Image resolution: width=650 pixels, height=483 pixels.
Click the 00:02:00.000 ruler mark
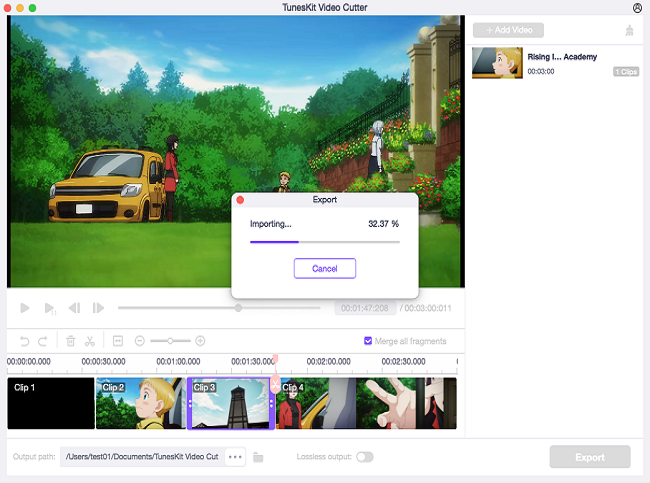(328, 362)
